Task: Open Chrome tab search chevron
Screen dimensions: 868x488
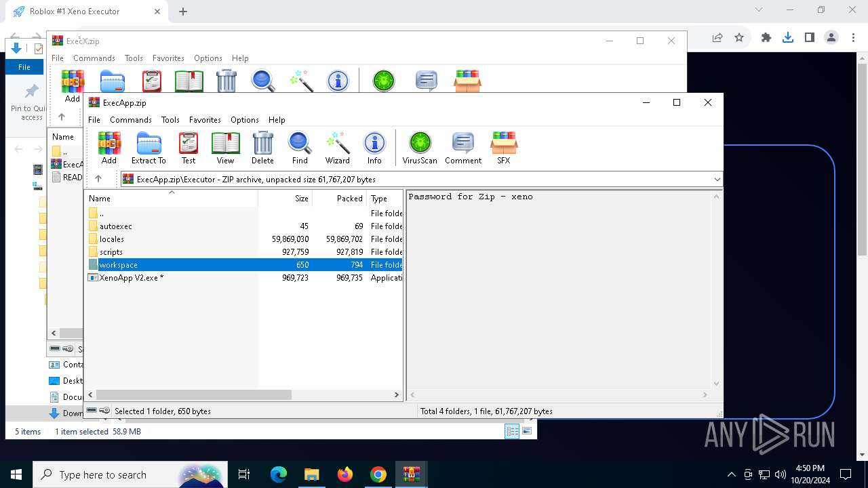Action: click(759, 10)
